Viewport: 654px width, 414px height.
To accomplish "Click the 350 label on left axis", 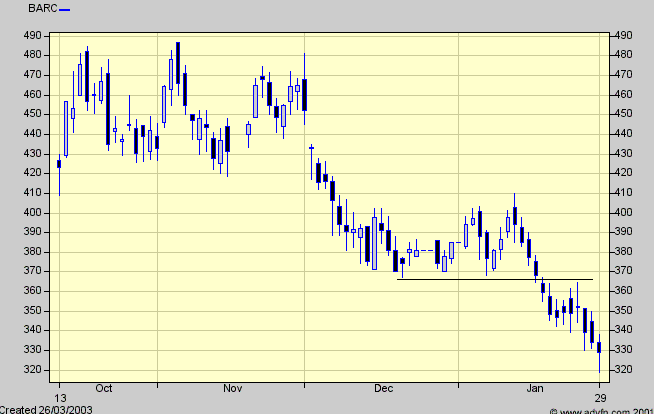I will [x=33, y=311].
